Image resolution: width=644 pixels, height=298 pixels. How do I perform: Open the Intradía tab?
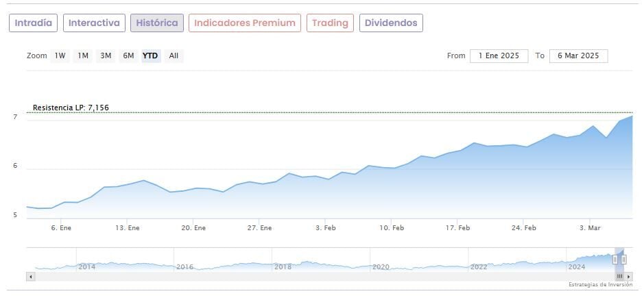click(x=33, y=23)
